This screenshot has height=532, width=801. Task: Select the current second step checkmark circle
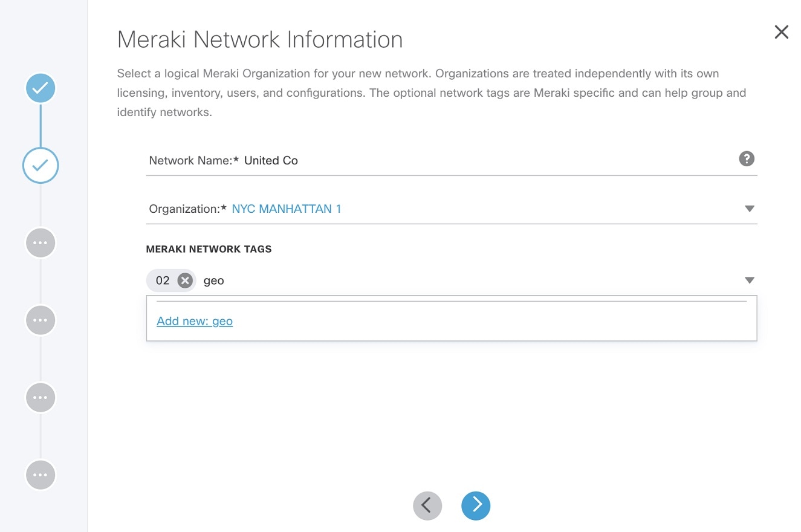(x=41, y=165)
